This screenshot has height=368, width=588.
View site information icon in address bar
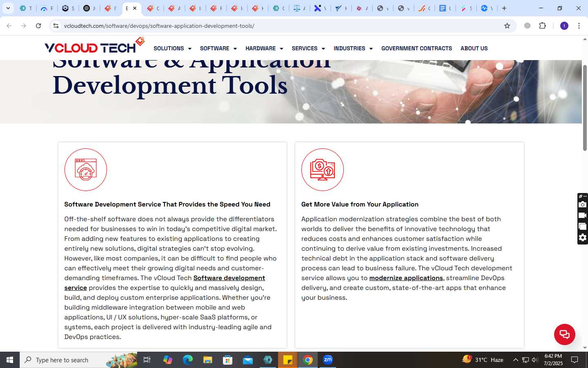tap(56, 26)
